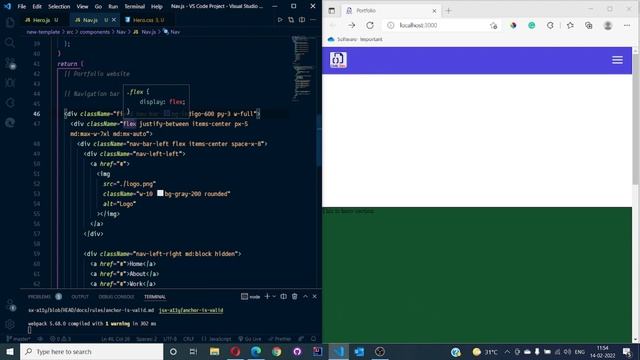Kill the terminal with the trash icon

(x=295, y=296)
